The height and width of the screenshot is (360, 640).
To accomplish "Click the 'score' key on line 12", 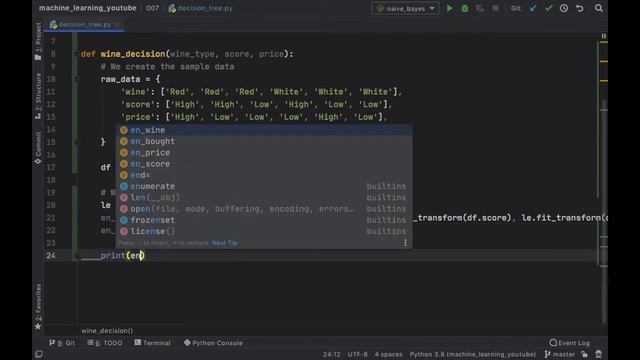I will (138, 104).
